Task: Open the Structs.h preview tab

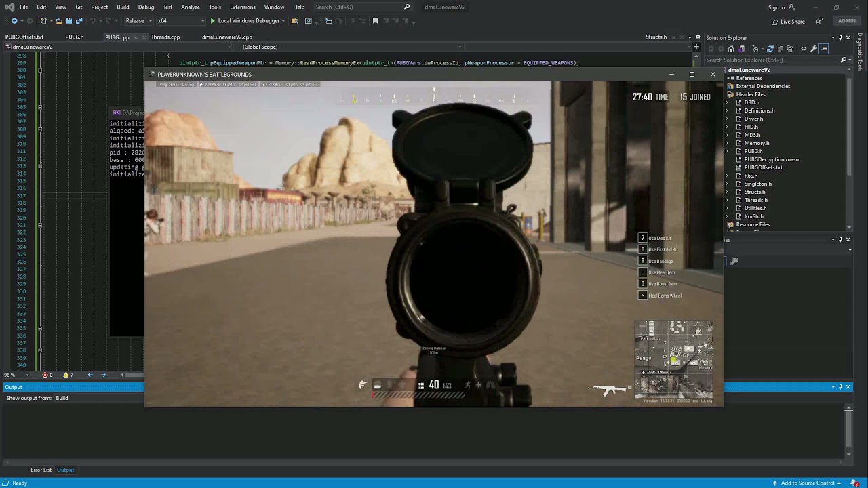Action: coord(656,37)
